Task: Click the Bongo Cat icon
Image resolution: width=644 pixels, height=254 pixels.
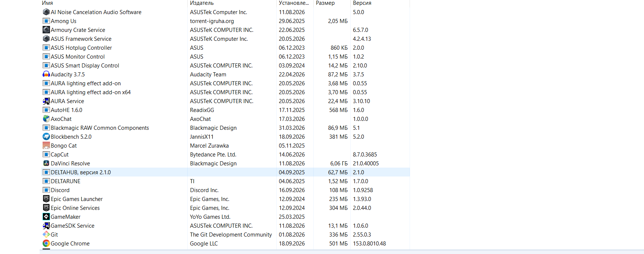Action: (x=46, y=145)
